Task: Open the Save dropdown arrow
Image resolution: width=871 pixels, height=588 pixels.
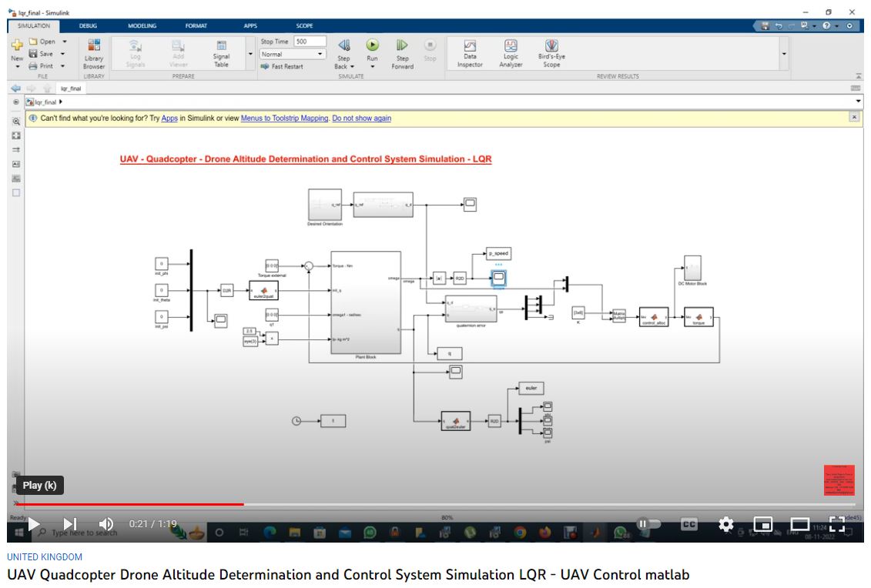Action: click(65, 54)
